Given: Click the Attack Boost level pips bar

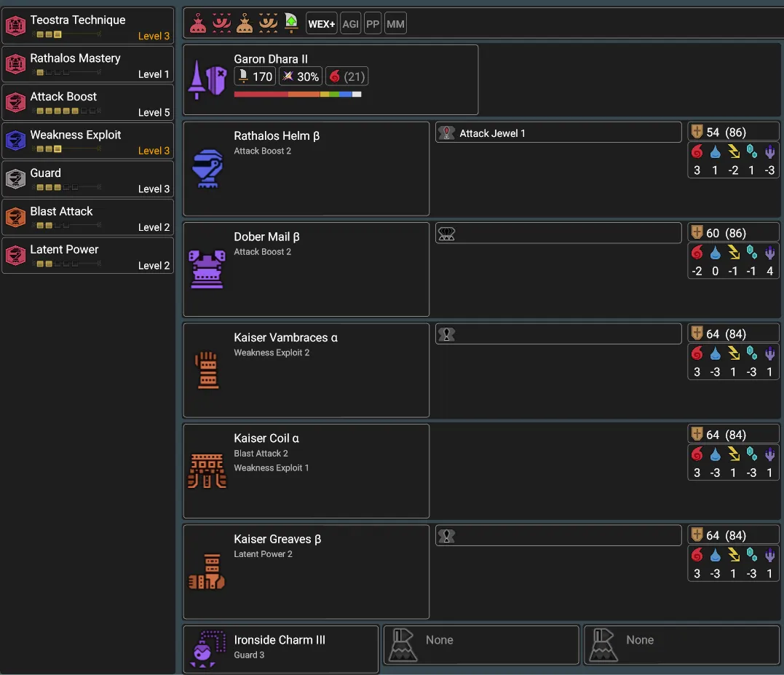Looking at the screenshot, I should (67, 111).
